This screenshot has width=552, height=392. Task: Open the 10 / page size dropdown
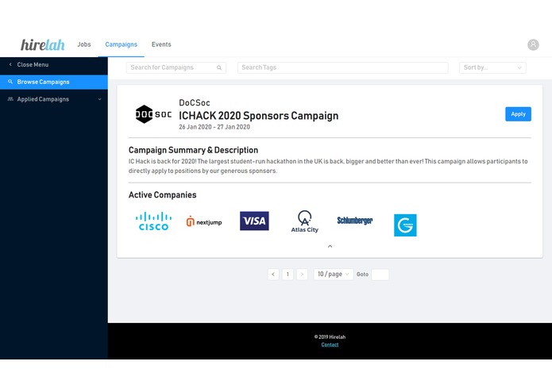pyautogui.click(x=333, y=275)
